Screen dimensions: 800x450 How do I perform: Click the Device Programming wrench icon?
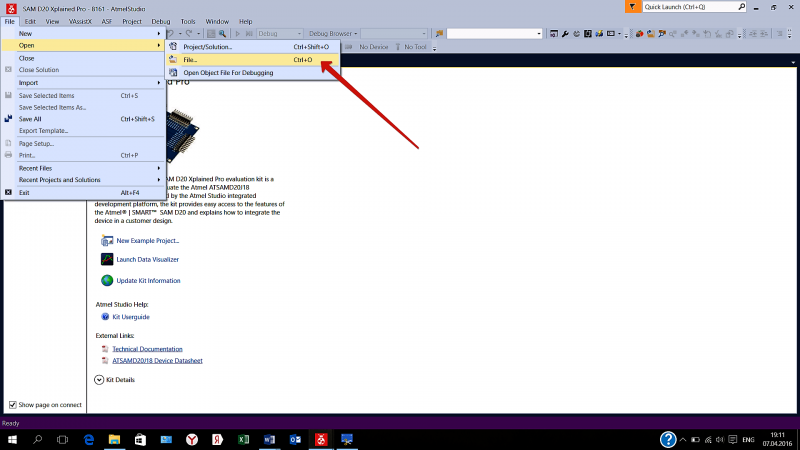[565, 34]
